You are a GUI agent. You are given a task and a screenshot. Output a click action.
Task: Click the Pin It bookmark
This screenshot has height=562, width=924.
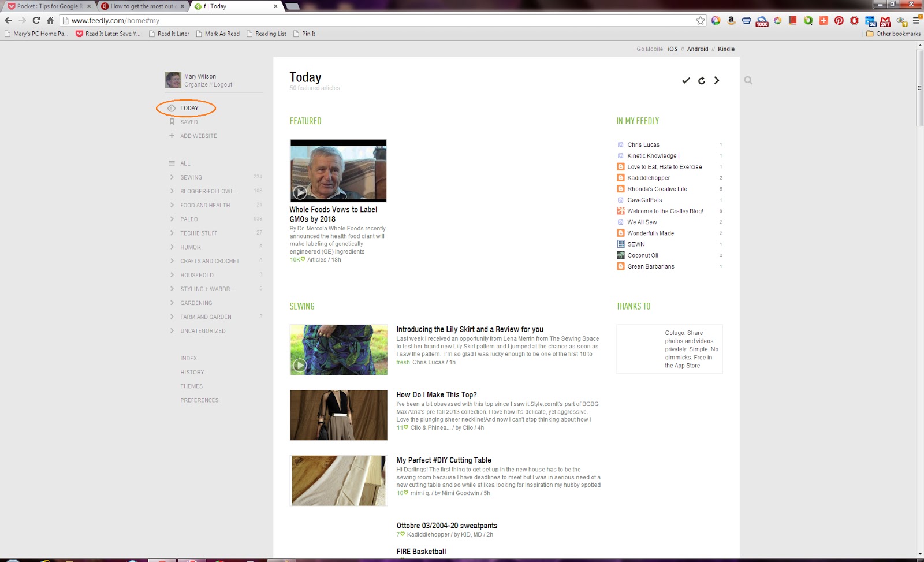coord(304,34)
